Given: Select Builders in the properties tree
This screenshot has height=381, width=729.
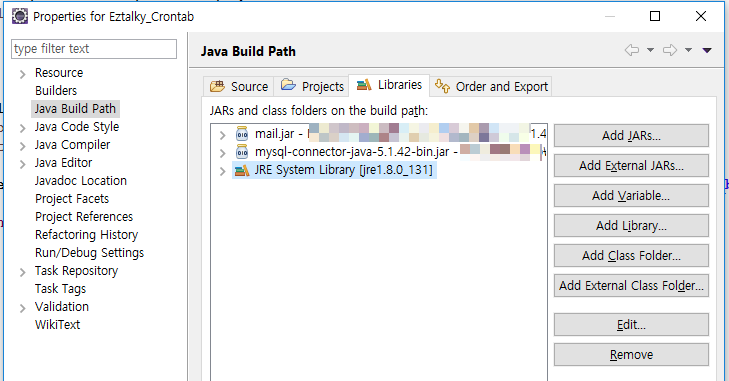Looking at the screenshot, I should 56,91.
